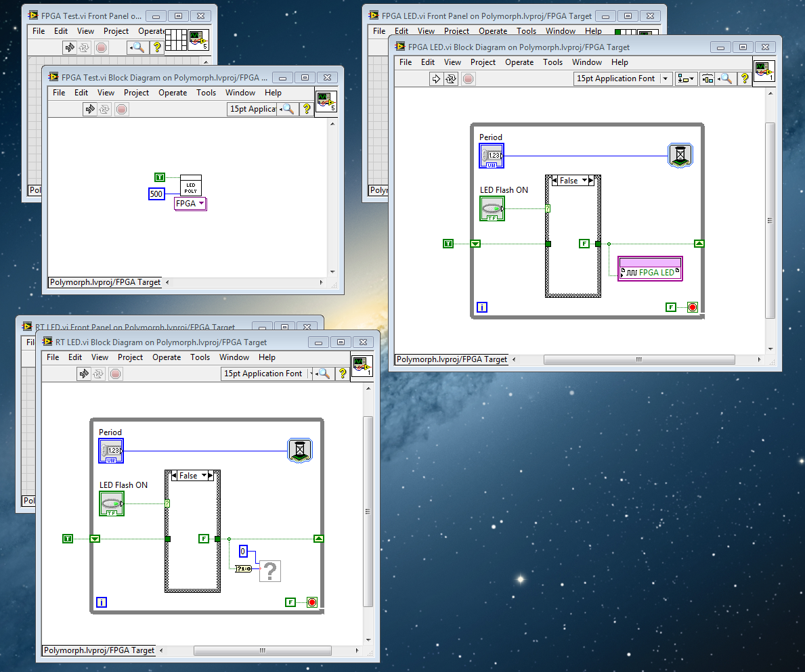This screenshot has width=805, height=672.
Task: Click the Search magnifier in RT LED diagram
Action: point(324,374)
